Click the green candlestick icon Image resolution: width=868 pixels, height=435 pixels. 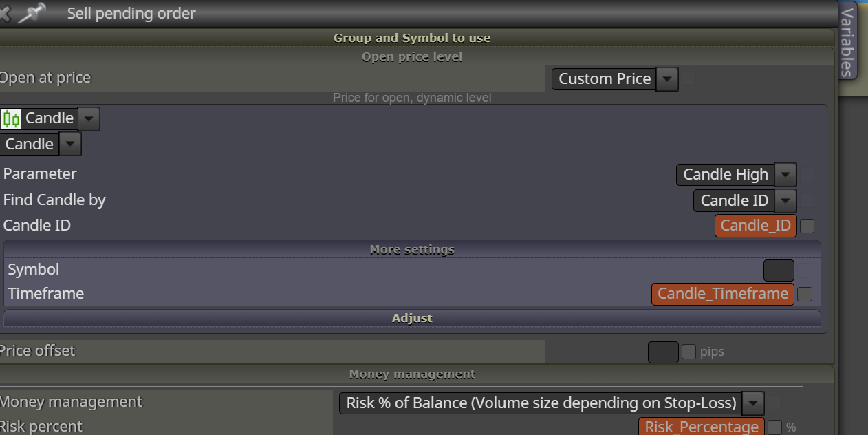(x=11, y=118)
